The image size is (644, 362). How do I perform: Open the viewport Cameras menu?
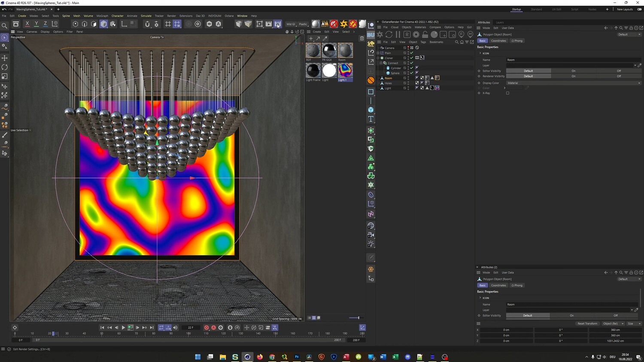pyautogui.click(x=32, y=32)
